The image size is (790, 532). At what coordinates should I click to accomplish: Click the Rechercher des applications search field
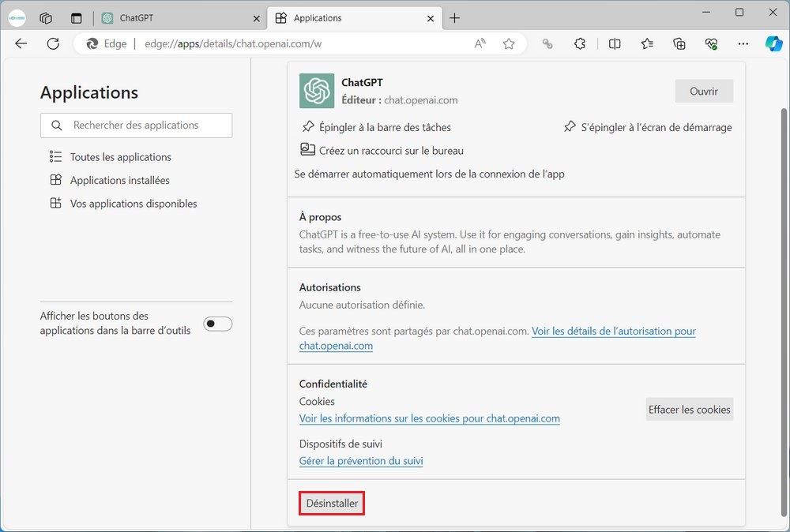136,126
